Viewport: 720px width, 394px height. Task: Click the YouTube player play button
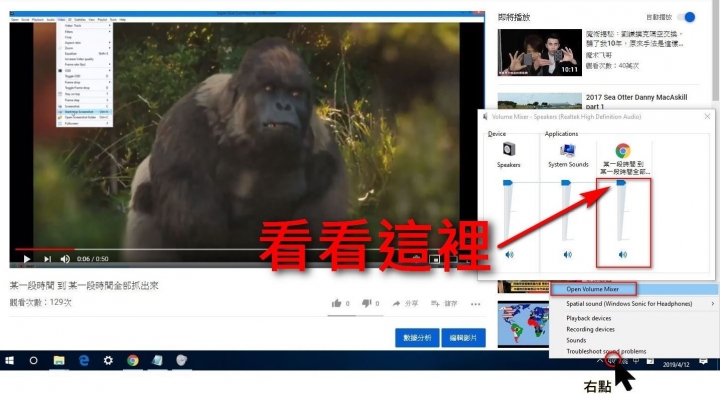27,259
